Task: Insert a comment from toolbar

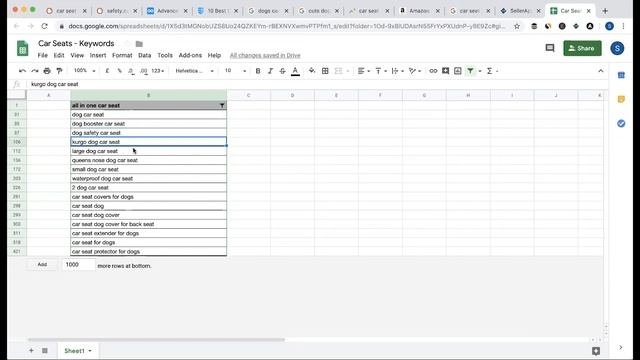Action: (445, 71)
